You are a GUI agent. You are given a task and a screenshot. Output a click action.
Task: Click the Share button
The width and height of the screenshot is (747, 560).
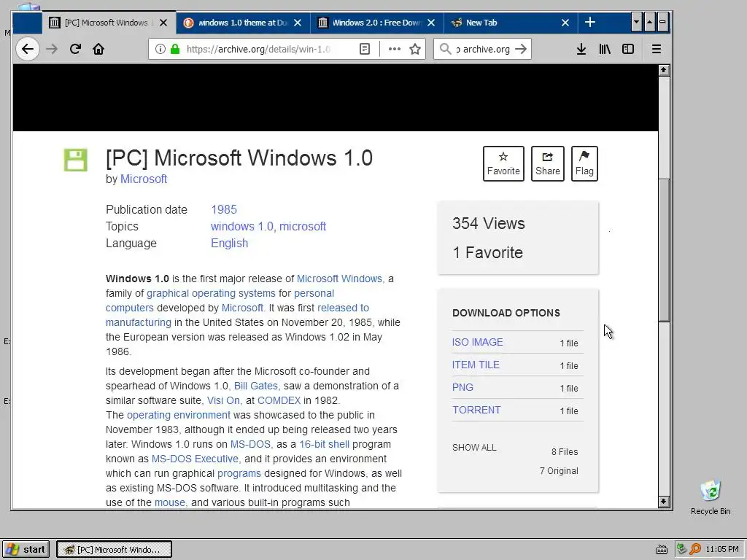pos(548,164)
